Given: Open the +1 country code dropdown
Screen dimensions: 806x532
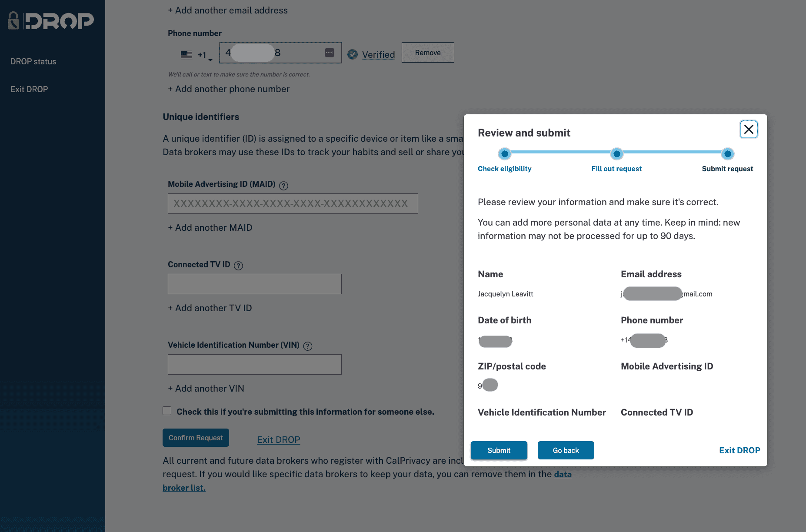Looking at the screenshot, I should [x=205, y=55].
